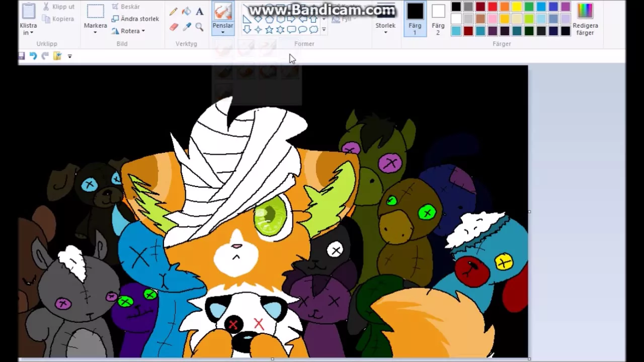Screen dimensions: 644x362
Task: Click the yellow pinned icon beside Redo
Action: [x=57, y=56]
